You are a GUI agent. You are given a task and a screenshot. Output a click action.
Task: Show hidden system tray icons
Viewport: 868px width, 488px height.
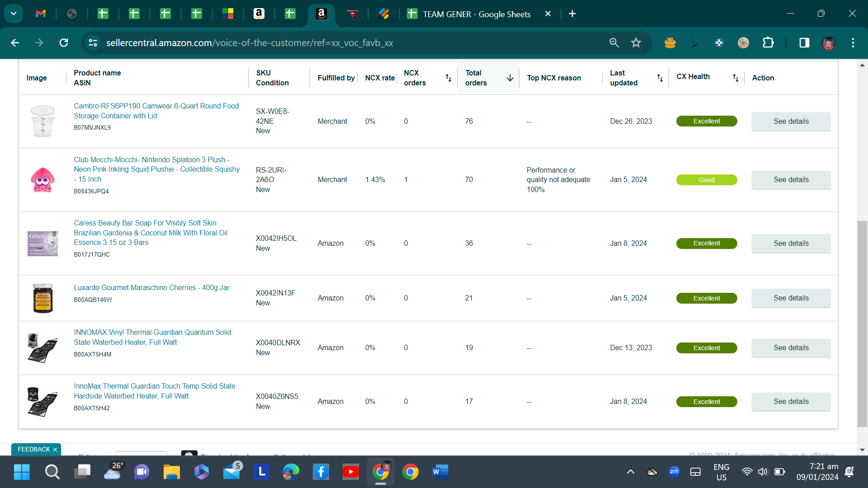point(630,472)
